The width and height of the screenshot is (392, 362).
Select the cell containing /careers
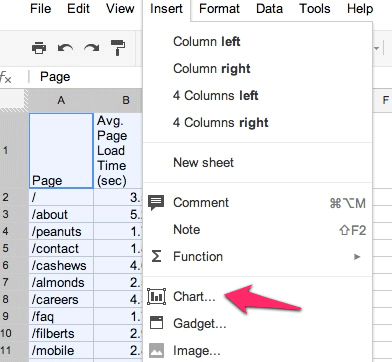coord(61,299)
